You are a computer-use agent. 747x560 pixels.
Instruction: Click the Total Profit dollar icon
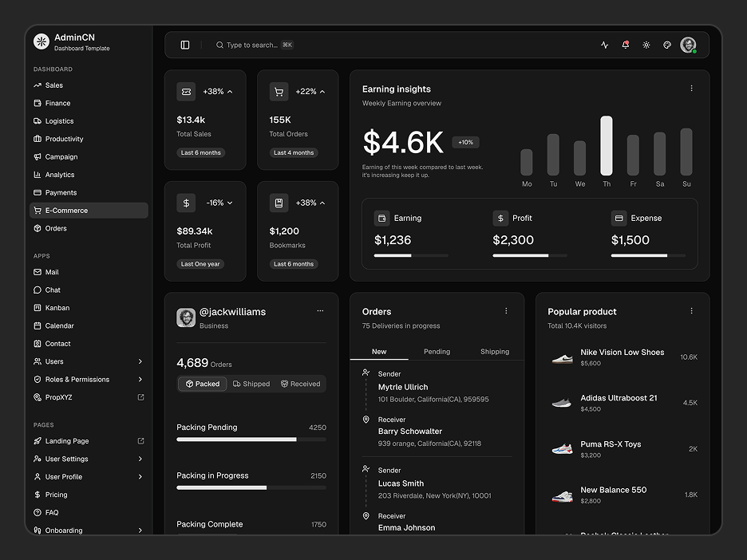[186, 203]
